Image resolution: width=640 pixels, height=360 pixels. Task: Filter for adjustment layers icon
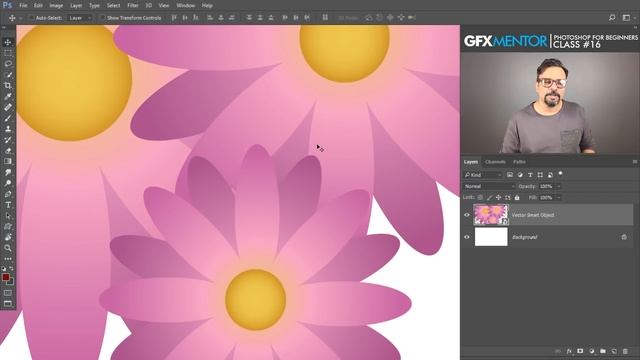[520, 175]
